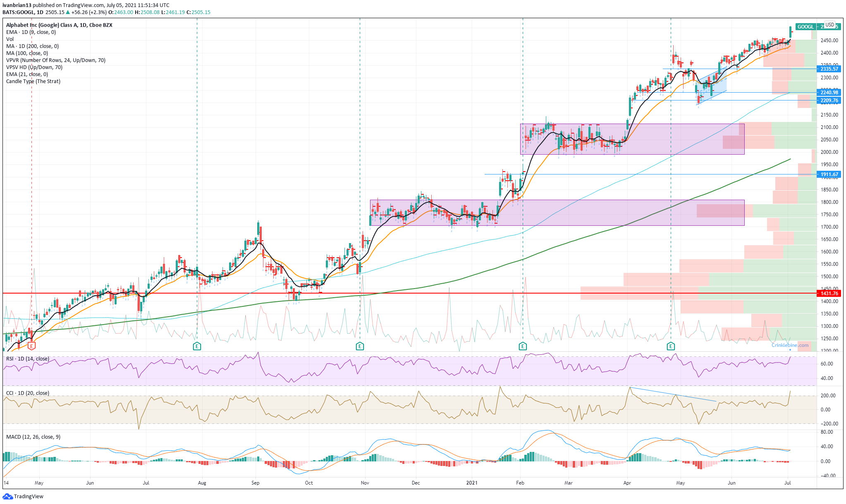Screen dimensions: 846x504
Task: Click the 2021 label on the time axis
Action: [x=472, y=483]
